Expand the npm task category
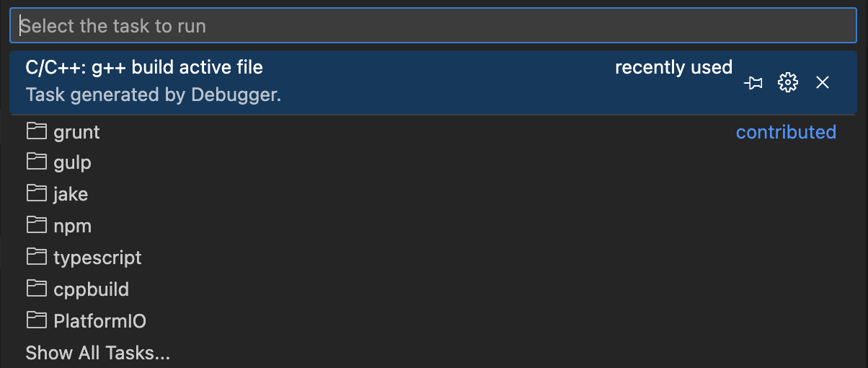Image resolution: width=868 pixels, height=368 pixels. pos(73,226)
